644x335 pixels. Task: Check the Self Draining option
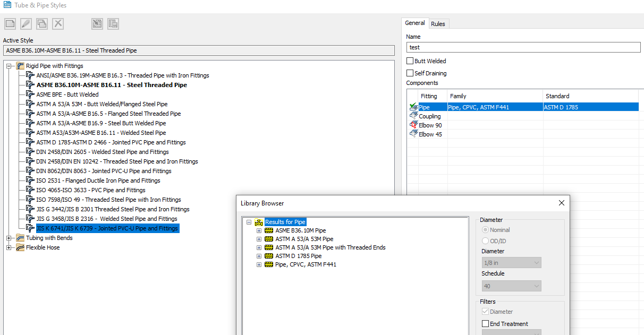(409, 73)
